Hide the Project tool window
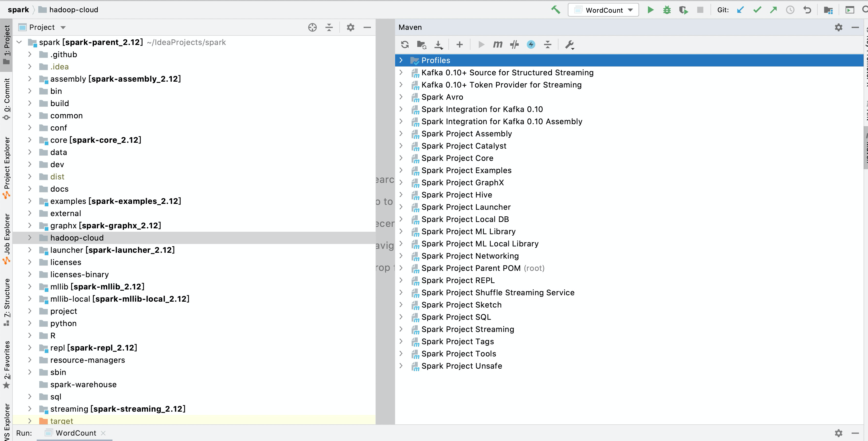This screenshot has height=441, width=868. tap(367, 27)
